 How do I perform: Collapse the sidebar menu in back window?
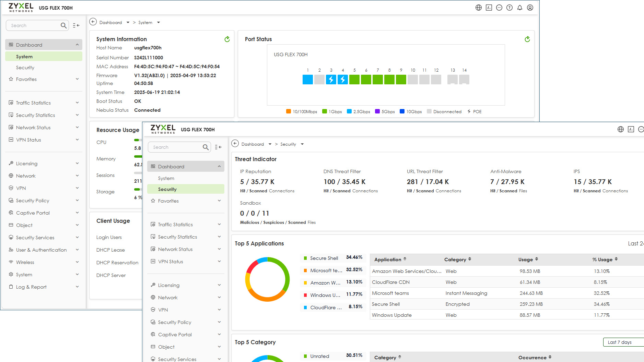(x=76, y=25)
